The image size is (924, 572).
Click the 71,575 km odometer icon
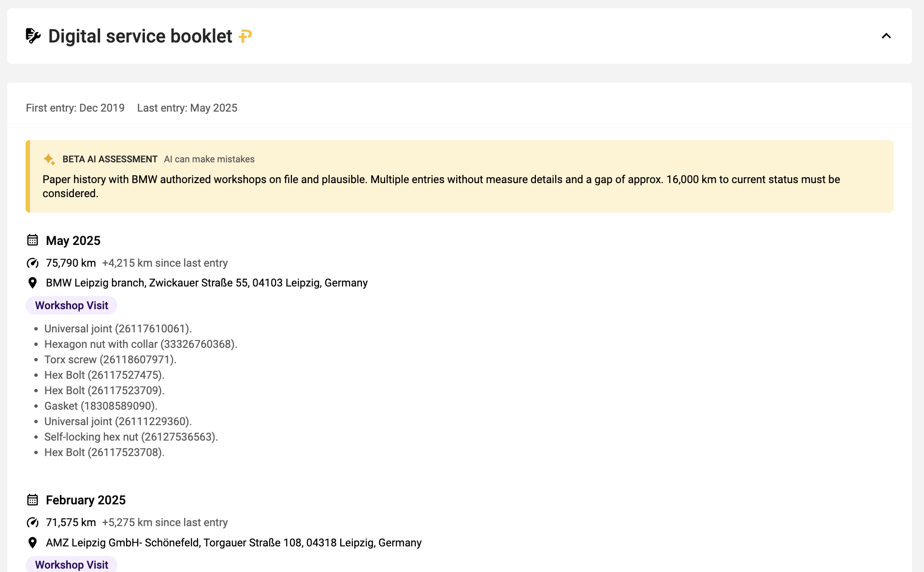tap(32, 522)
